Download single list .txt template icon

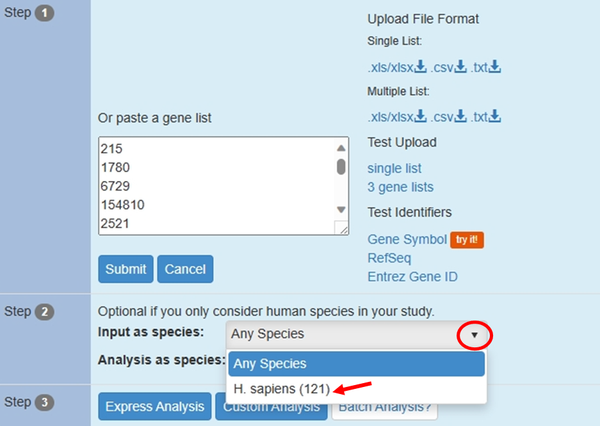(494, 67)
